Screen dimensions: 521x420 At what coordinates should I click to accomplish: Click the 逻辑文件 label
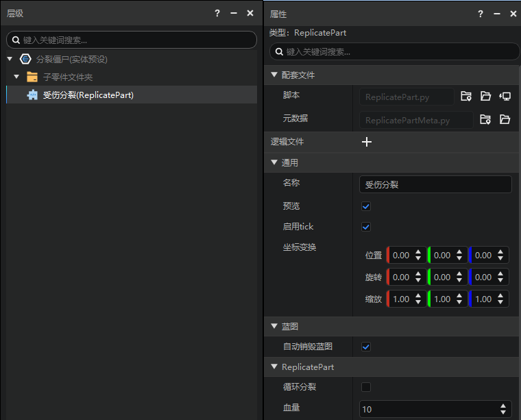(x=287, y=142)
